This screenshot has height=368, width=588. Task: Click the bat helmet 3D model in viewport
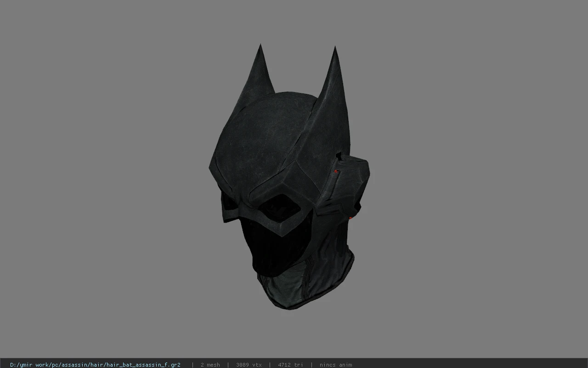coord(289,177)
